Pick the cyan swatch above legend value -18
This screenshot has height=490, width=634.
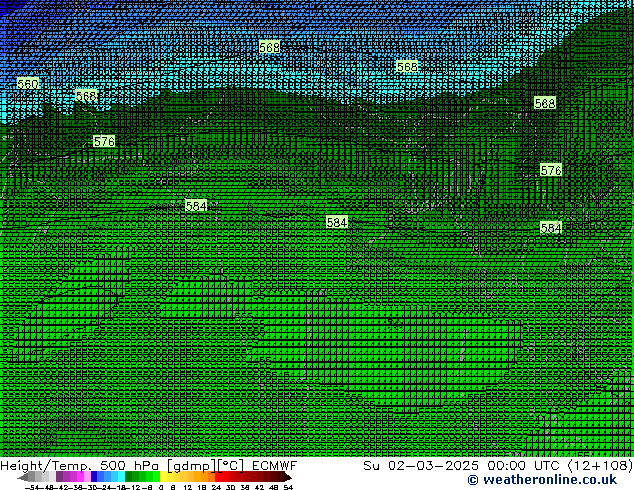click(121, 477)
